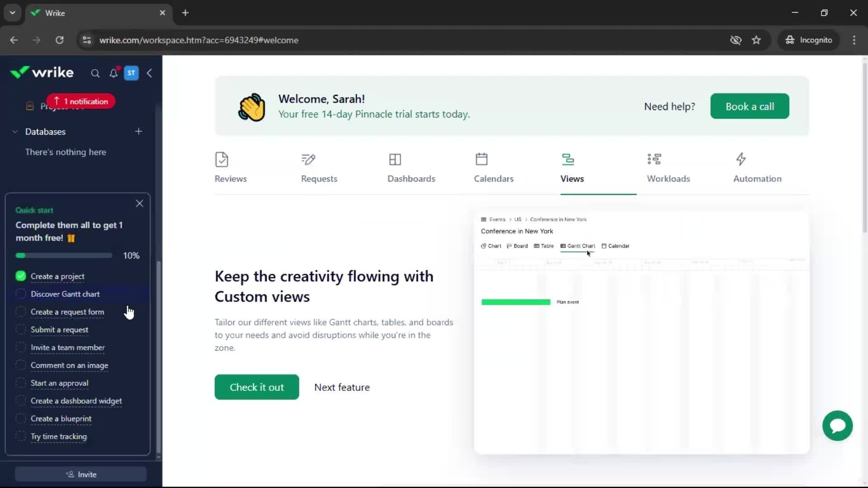The image size is (868, 488).
Task: Open the Create a project link
Action: tap(57, 277)
